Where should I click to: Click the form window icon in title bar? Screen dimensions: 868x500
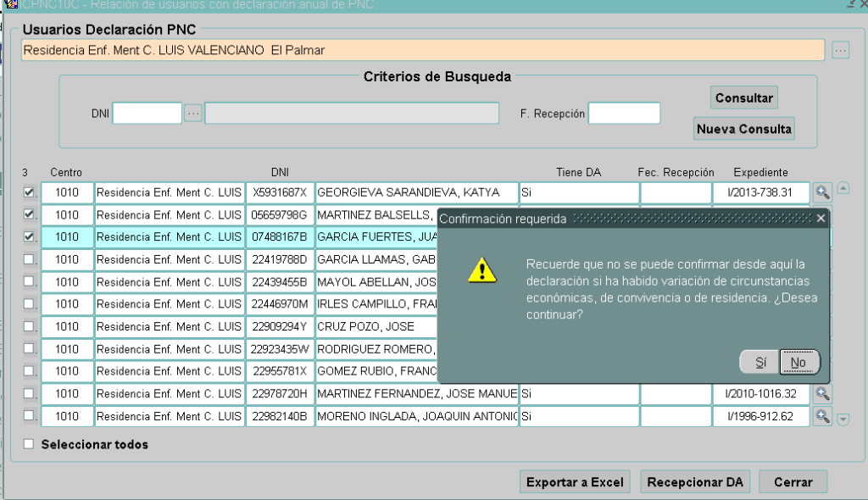tap(11, 4)
